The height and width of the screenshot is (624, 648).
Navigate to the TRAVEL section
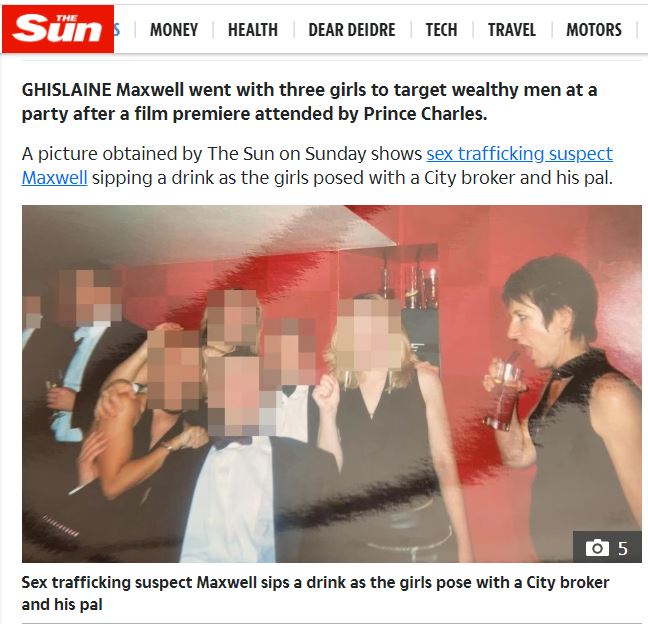(512, 30)
